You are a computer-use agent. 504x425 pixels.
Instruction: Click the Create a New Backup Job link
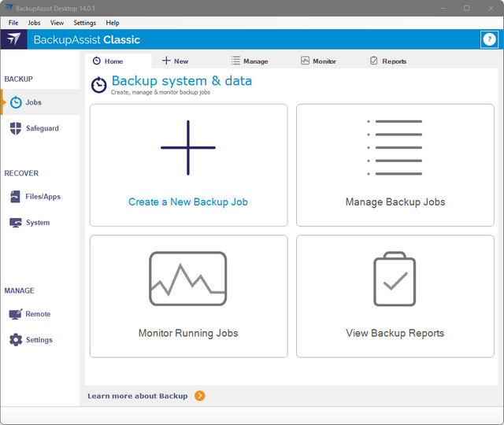[x=188, y=202]
